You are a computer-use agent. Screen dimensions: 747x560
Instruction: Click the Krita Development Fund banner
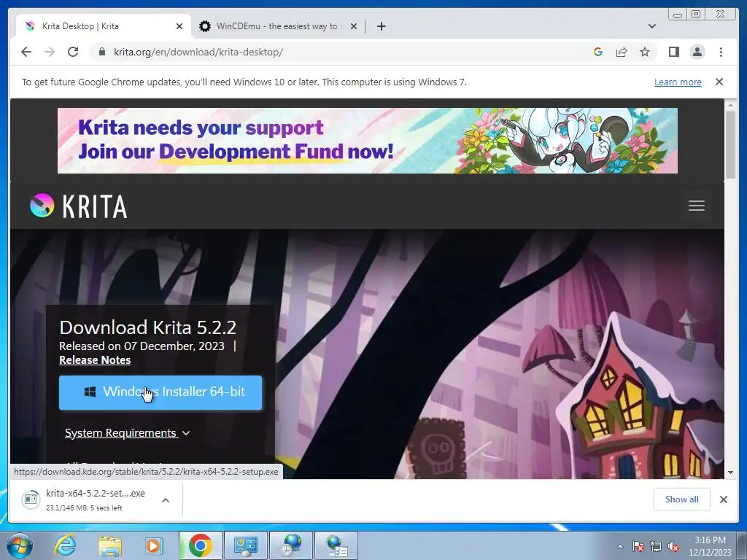pos(368,141)
